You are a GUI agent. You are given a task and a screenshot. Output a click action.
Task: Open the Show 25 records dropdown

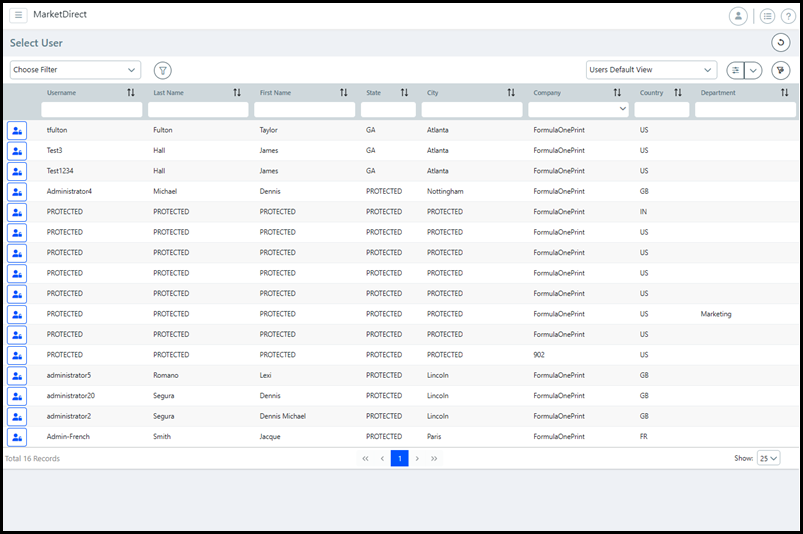(x=769, y=458)
